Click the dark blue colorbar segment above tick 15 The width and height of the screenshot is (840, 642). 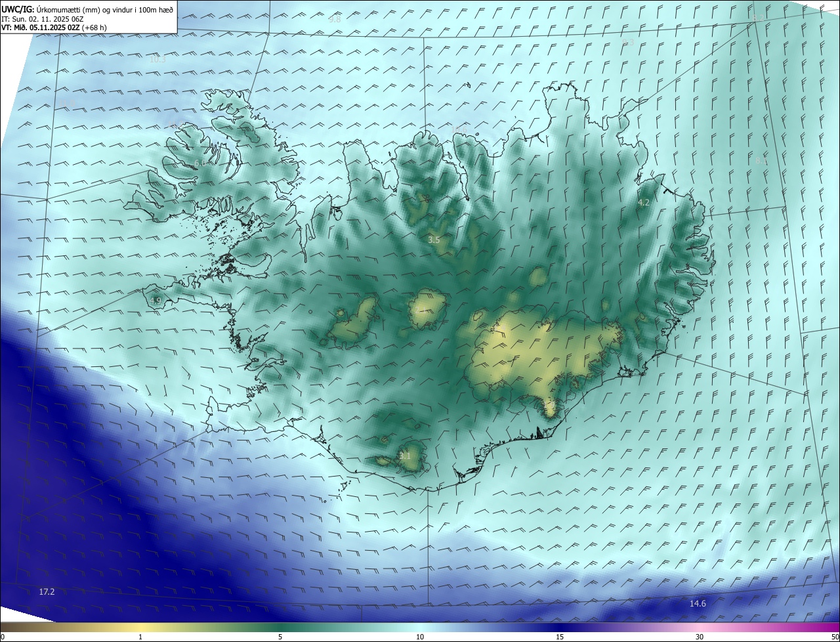pos(560,627)
